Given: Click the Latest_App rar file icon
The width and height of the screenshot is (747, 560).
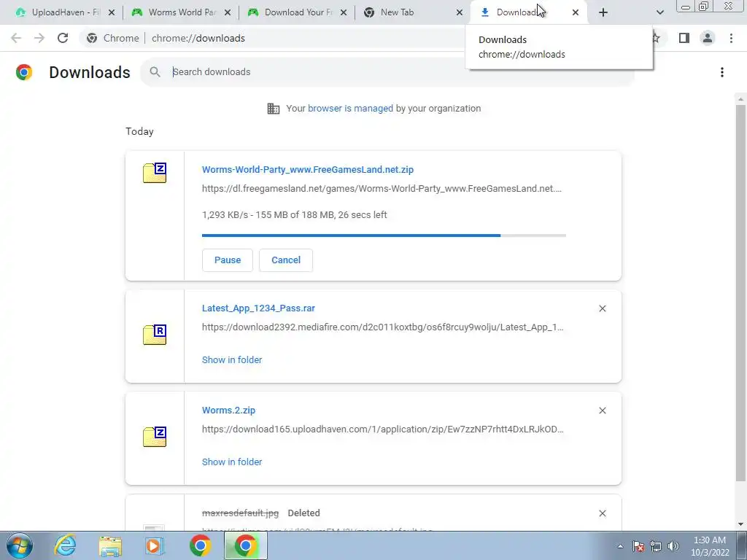Looking at the screenshot, I should [x=155, y=334].
